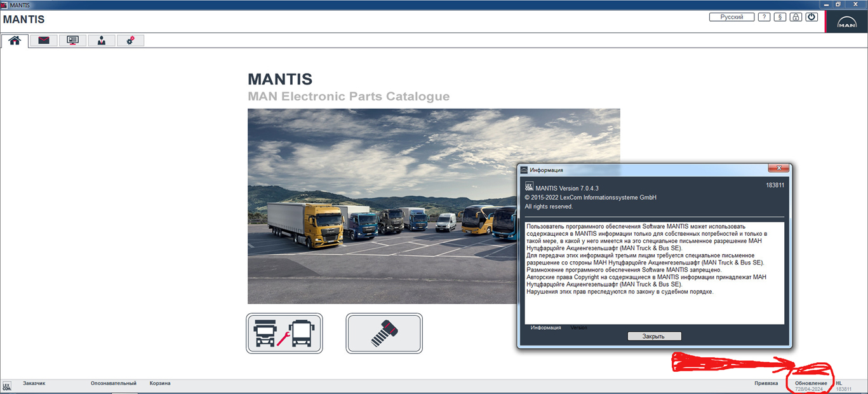Open the messages envelope tab
This screenshot has width=868, height=394.
point(43,41)
